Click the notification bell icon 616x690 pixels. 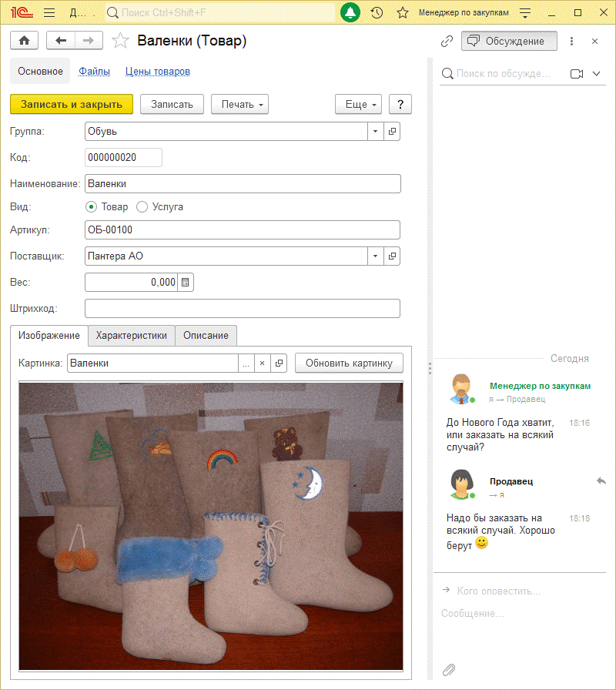[x=350, y=12]
